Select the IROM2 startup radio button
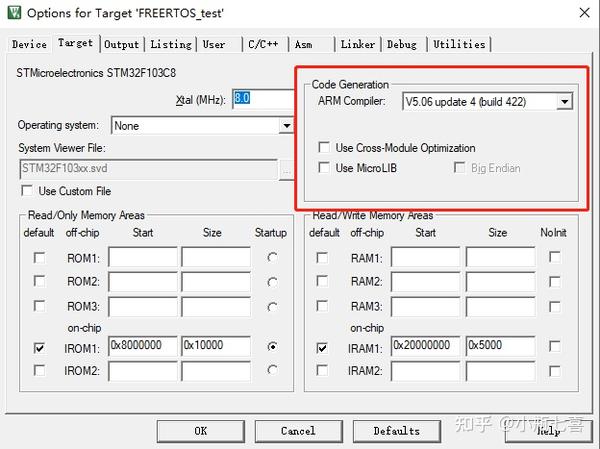 pyautogui.click(x=272, y=370)
